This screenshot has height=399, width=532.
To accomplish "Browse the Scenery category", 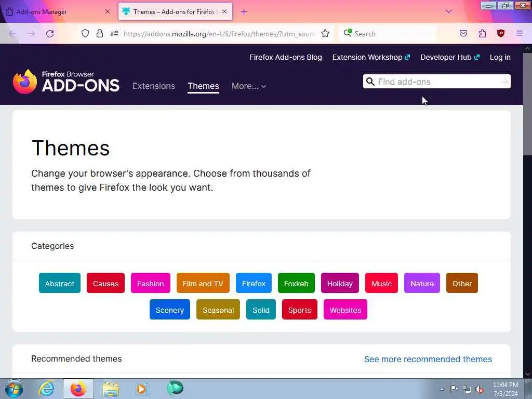I will (170, 310).
